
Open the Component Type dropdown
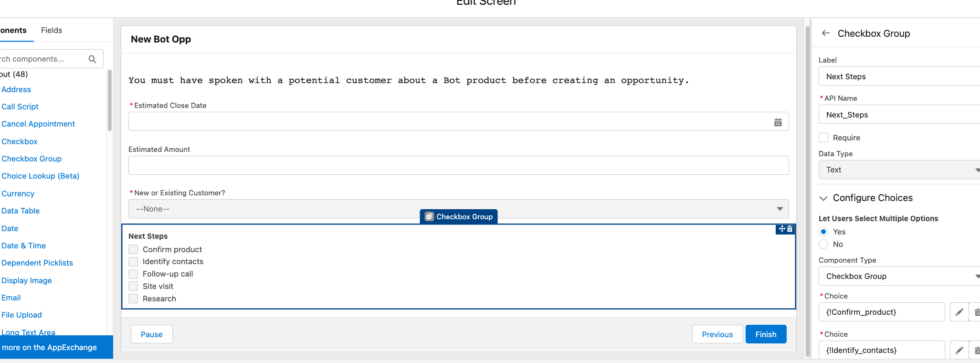pos(899,276)
